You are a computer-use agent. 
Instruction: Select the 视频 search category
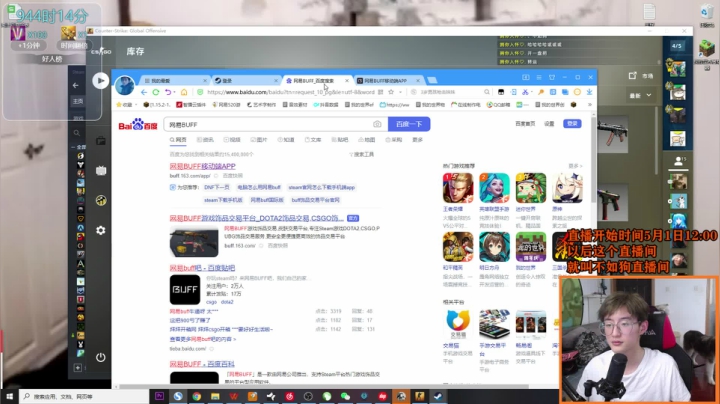pos(232,140)
